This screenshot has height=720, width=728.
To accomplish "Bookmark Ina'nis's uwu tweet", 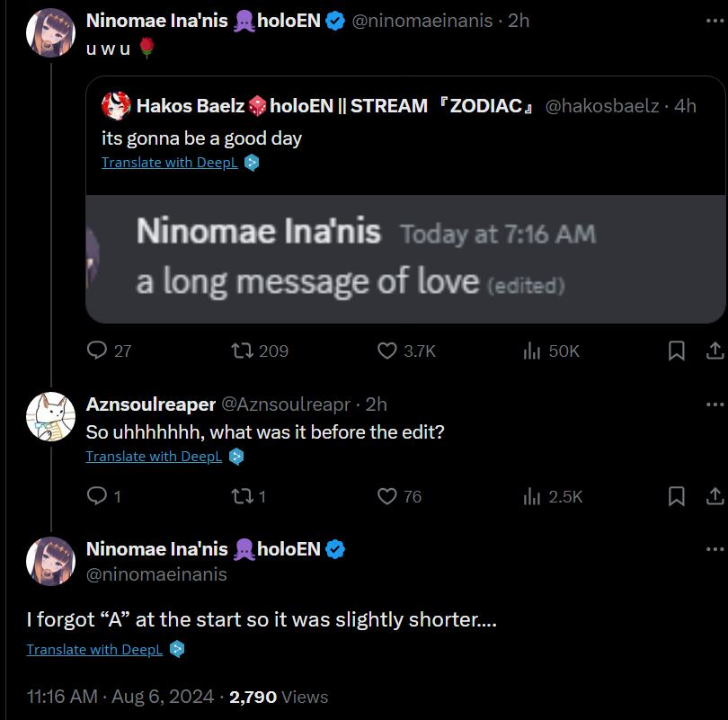I will [x=677, y=351].
